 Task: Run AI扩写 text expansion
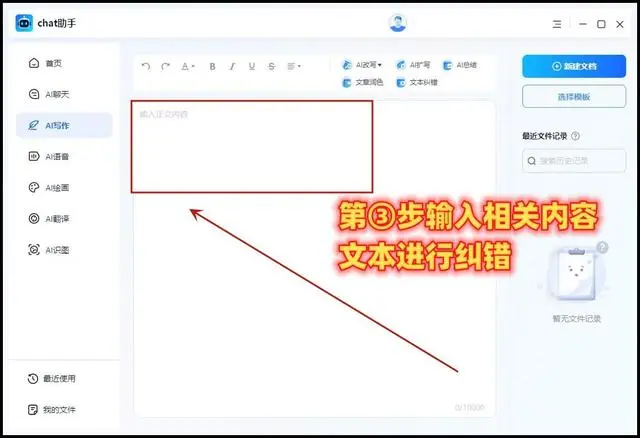[x=413, y=65]
